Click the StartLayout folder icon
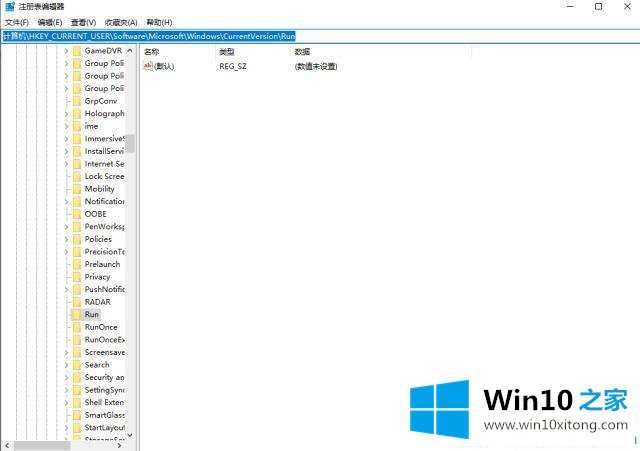 tap(77, 427)
